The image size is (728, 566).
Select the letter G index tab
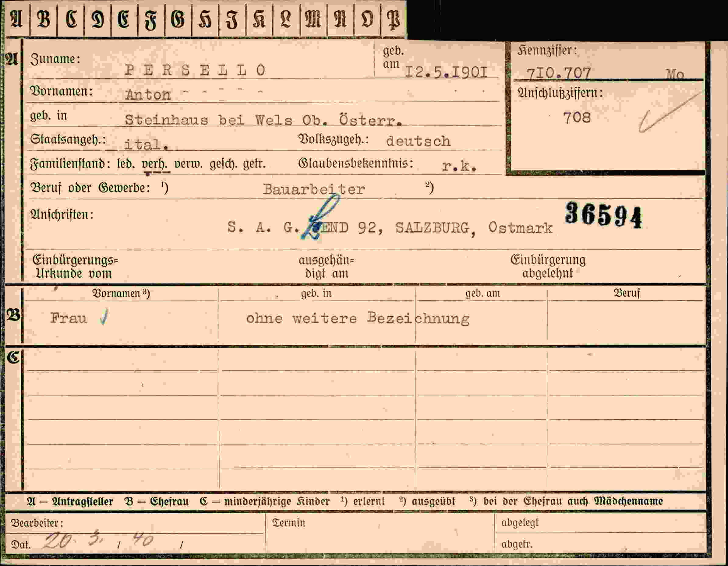(178, 19)
